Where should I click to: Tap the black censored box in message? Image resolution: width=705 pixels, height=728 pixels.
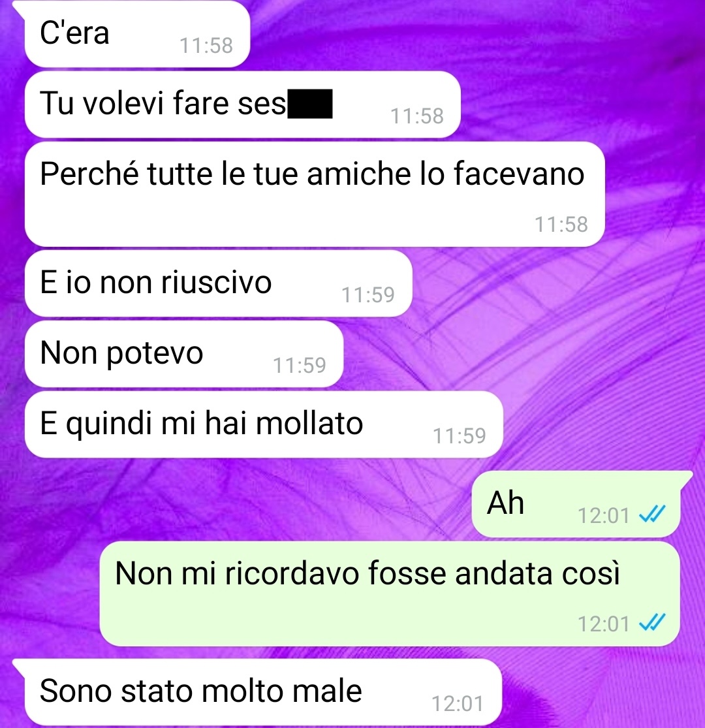tap(310, 104)
